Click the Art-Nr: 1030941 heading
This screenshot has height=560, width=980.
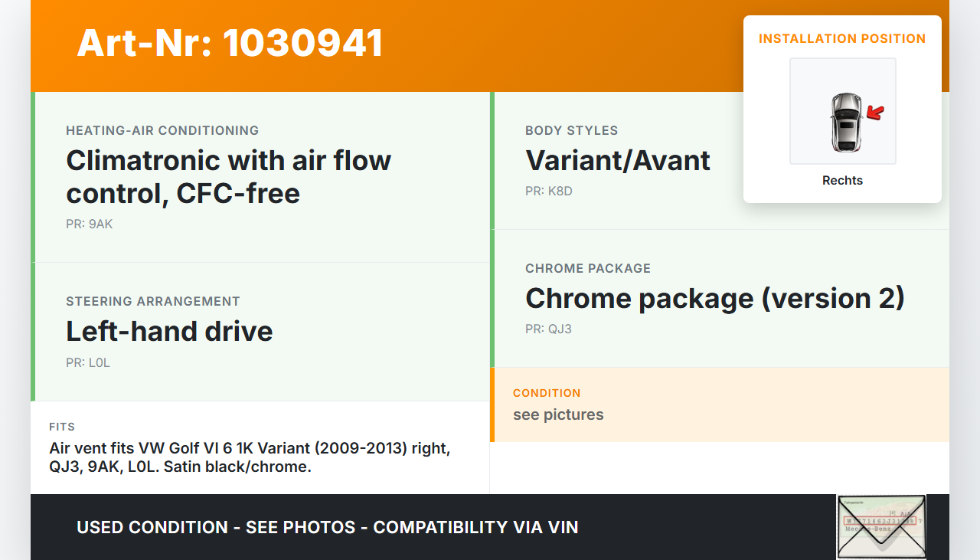[x=230, y=43]
